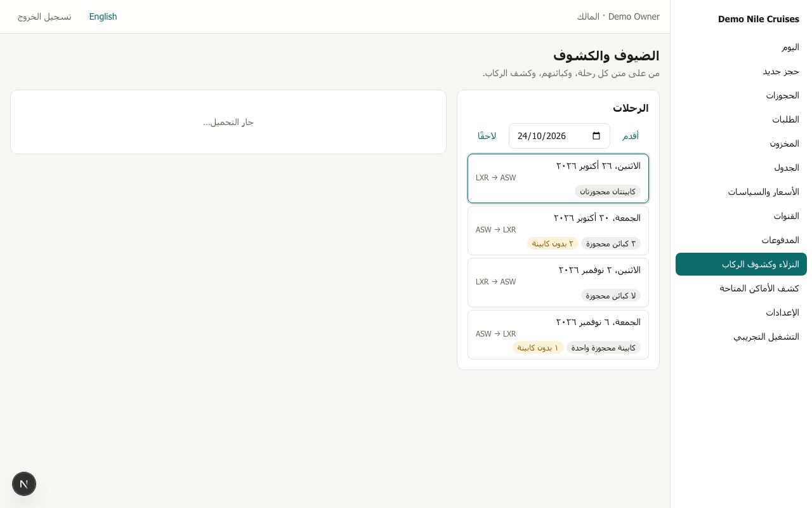Click تسجيل الخروج to log out

tap(44, 17)
